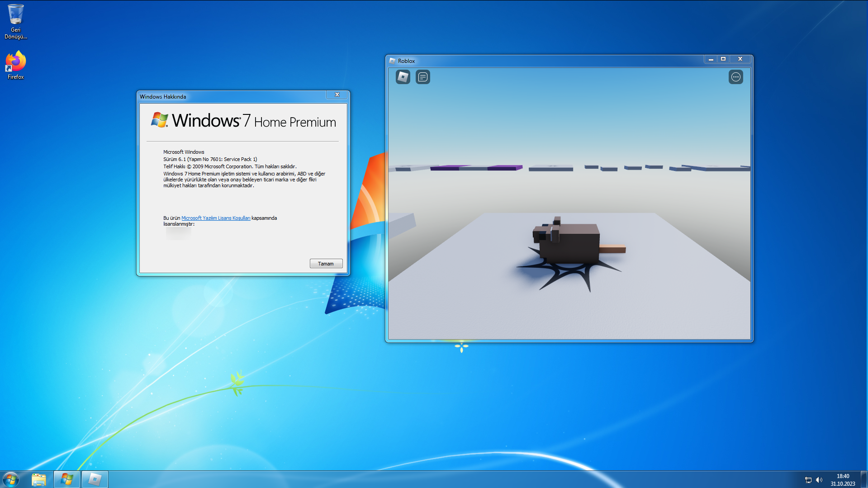Launch the Firefox desktop shortcut
The width and height of the screenshot is (868, 488).
tap(16, 66)
